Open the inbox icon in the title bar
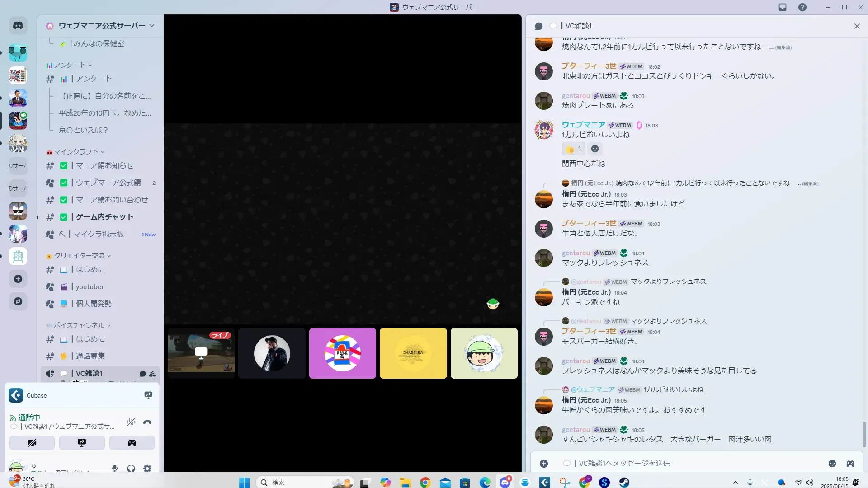The width and height of the screenshot is (868, 488). [x=783, y=7]
